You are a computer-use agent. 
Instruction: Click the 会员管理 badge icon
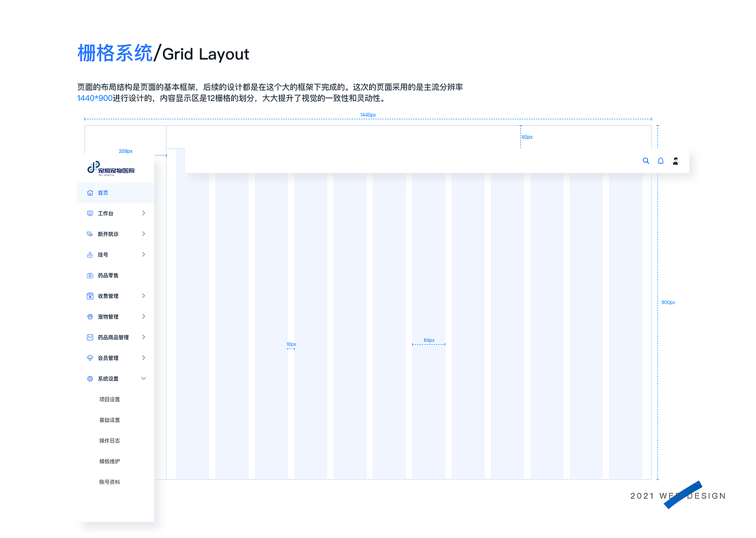90,357
